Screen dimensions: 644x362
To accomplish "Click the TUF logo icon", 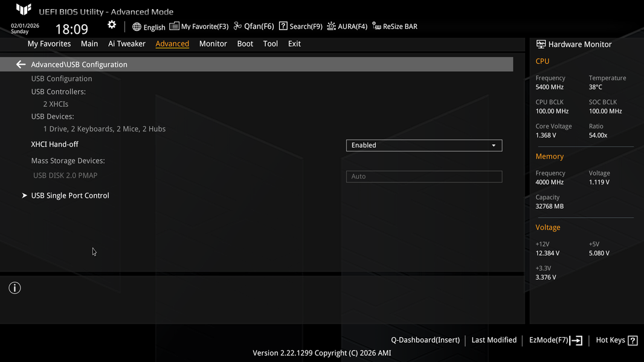I will (x=24, y=10).
